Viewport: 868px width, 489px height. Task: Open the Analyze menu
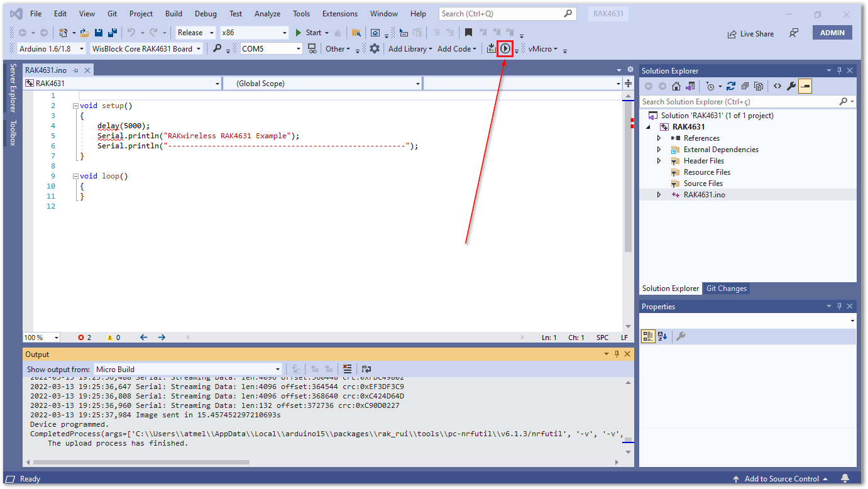click(267, 13)
